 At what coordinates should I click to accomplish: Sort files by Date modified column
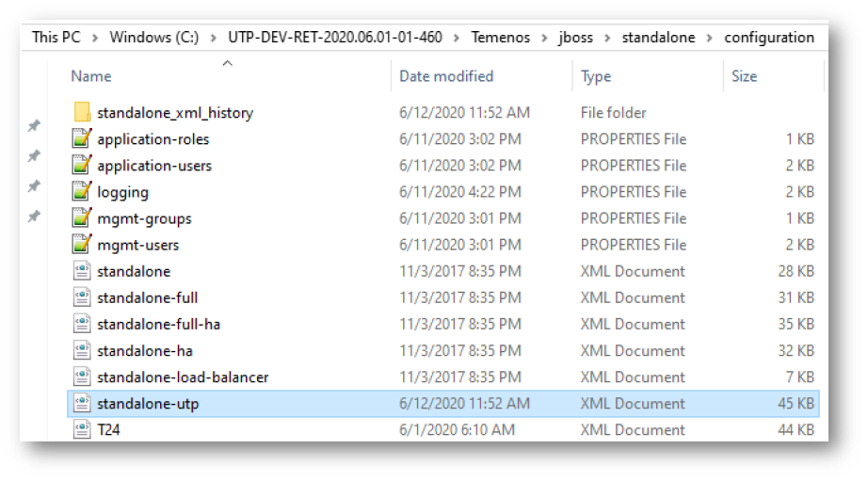pos(446,76)
